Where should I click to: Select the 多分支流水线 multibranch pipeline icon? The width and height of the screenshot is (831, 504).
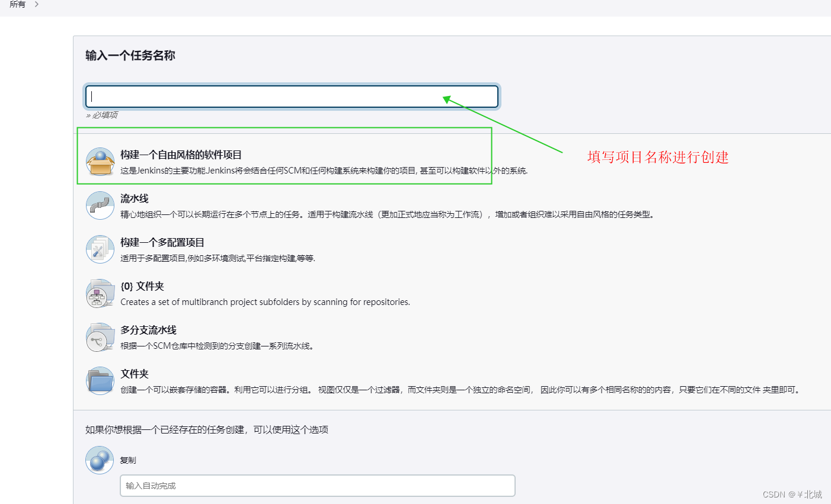click(100, 337)
